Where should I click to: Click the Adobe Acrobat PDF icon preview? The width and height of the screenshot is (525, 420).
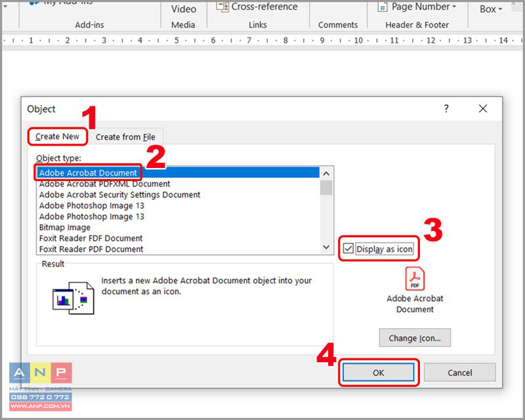point(415,279)
